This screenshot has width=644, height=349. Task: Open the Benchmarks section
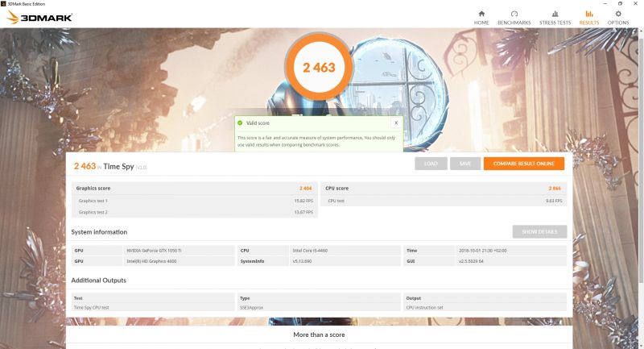(514, 18)
